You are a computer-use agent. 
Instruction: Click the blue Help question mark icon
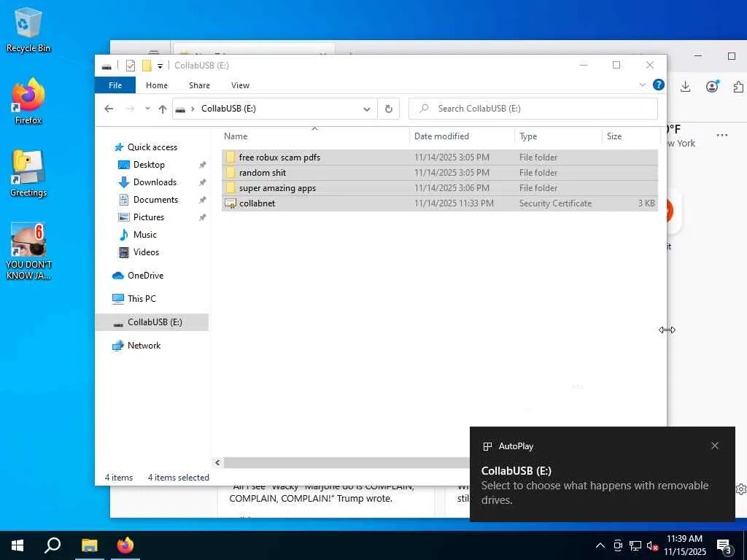(659, 85)
